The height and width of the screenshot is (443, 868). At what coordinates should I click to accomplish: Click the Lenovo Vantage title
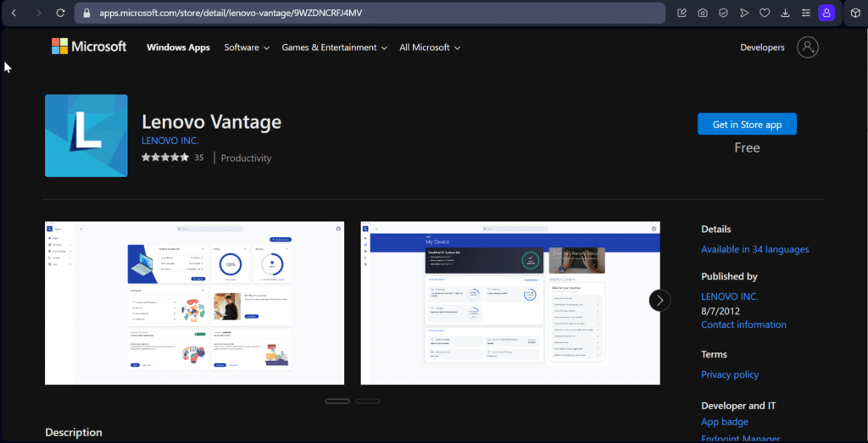point(211,122)
